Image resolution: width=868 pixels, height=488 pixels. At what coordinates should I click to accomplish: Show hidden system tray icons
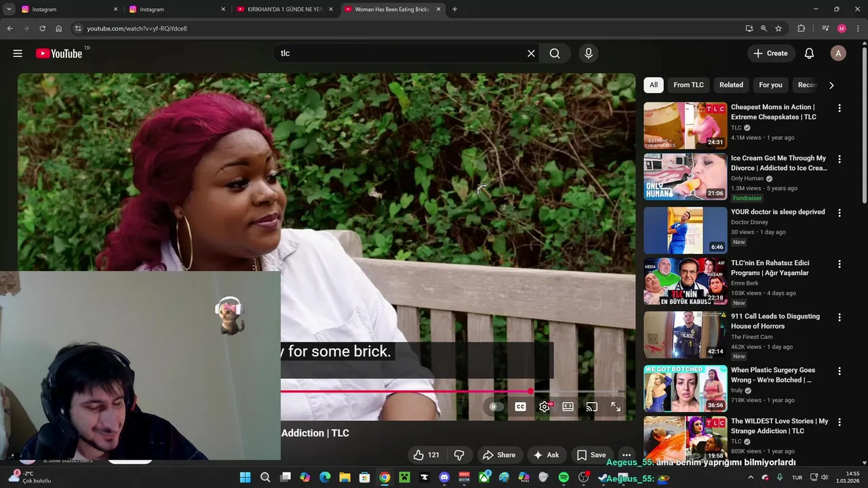[751, 477]
